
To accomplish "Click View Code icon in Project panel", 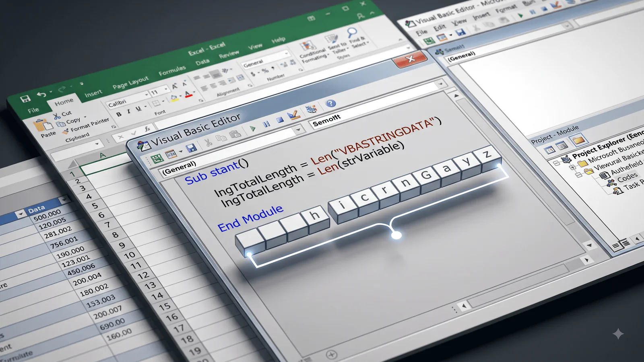I will (550, 151).
